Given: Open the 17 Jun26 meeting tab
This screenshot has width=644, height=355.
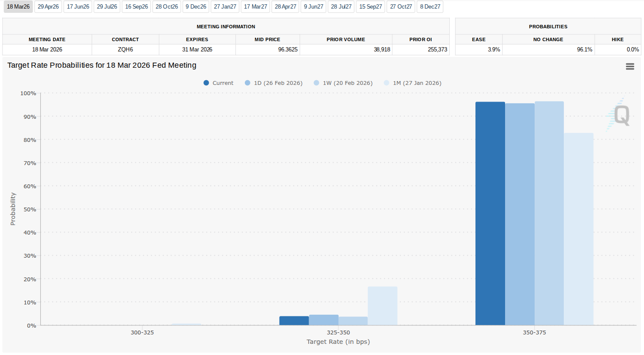Looking at the screenshot, I should (x=78, y=7).
